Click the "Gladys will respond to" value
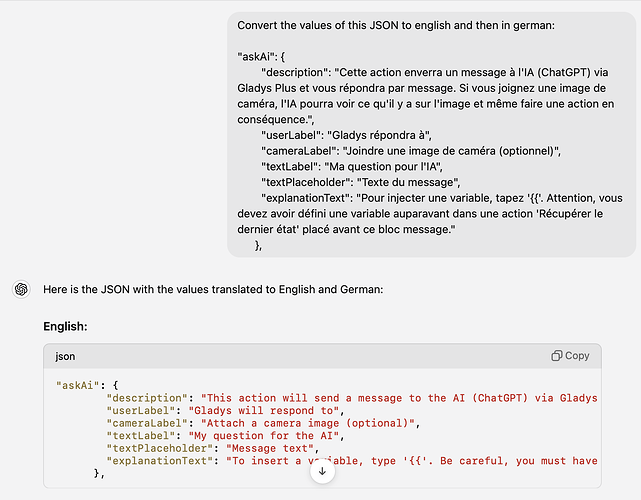The image size is (641, 500). (264, 411)
